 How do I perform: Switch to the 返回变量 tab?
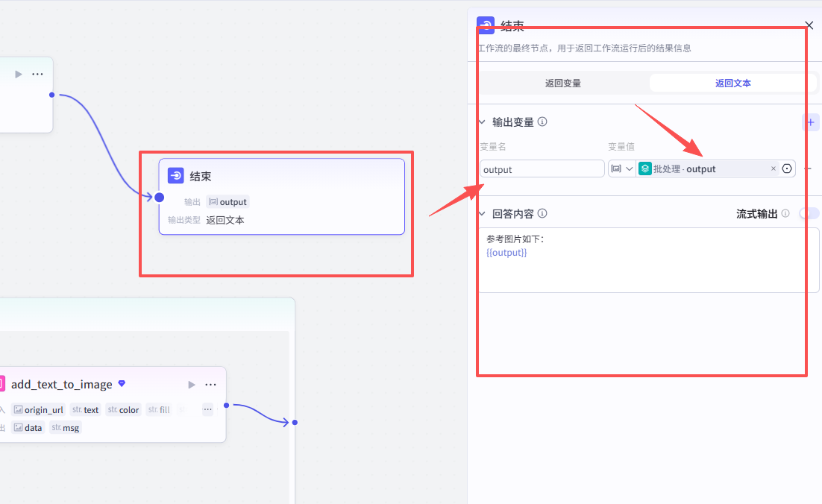pos(563,83)
